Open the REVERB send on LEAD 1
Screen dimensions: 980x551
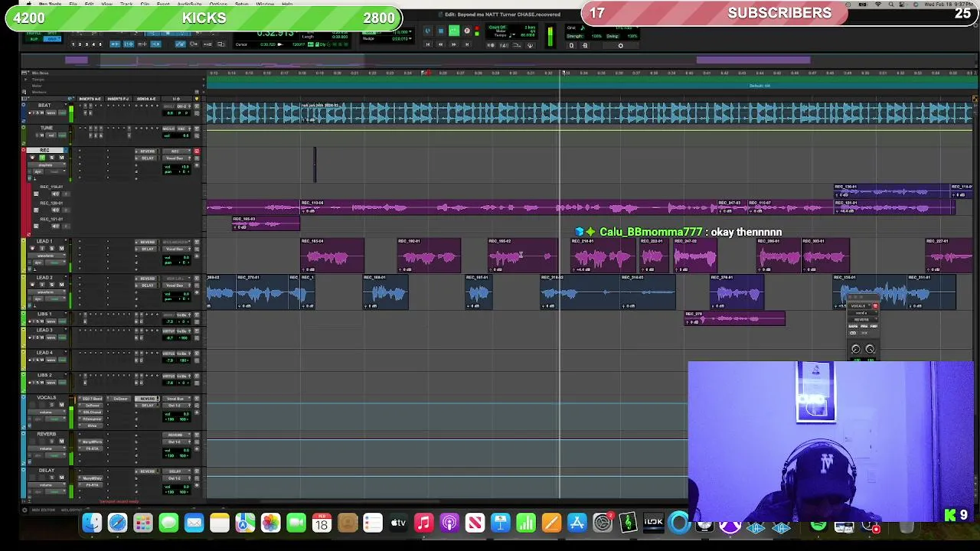(147, 242)
